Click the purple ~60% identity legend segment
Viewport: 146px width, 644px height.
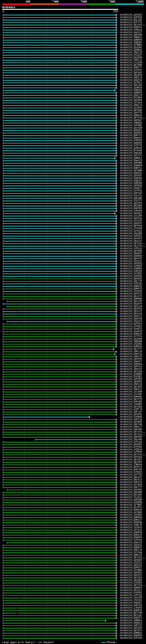tap(73, 4)
